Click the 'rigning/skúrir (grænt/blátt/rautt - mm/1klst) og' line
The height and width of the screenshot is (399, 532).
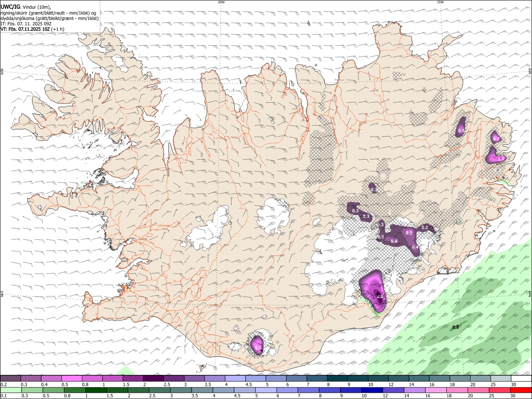48,12
